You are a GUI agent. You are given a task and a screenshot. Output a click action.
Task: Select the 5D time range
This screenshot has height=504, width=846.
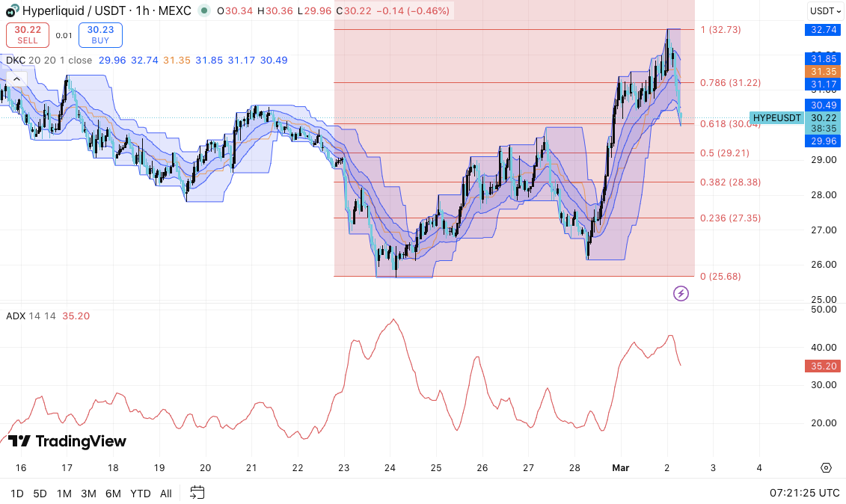click(x=40, y=494)
